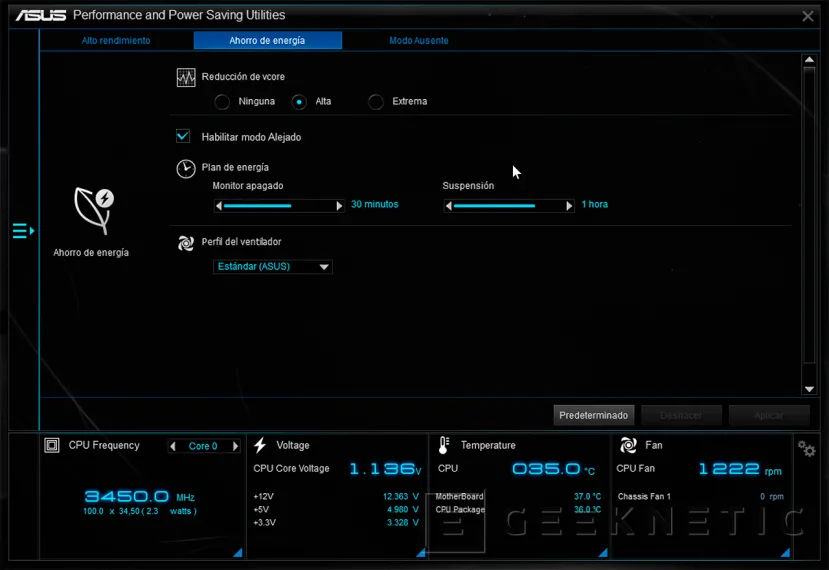Click the scrollbar down arrow
This screenshot has width=829, height=570.
(x=809, y=389)
